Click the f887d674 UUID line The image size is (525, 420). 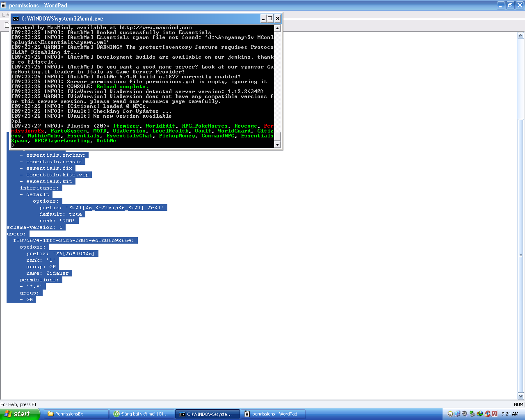click(x=74, y=240)
